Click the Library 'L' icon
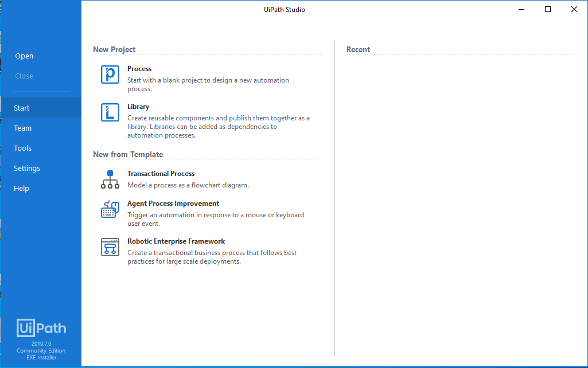Viewport: 588px width, 368px height. 110,112
